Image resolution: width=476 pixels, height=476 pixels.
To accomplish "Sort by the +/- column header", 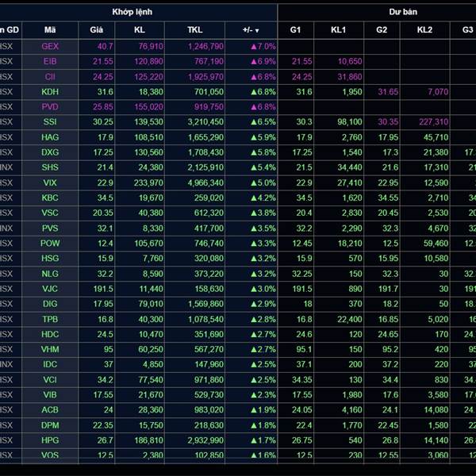I will coord(251,30).
